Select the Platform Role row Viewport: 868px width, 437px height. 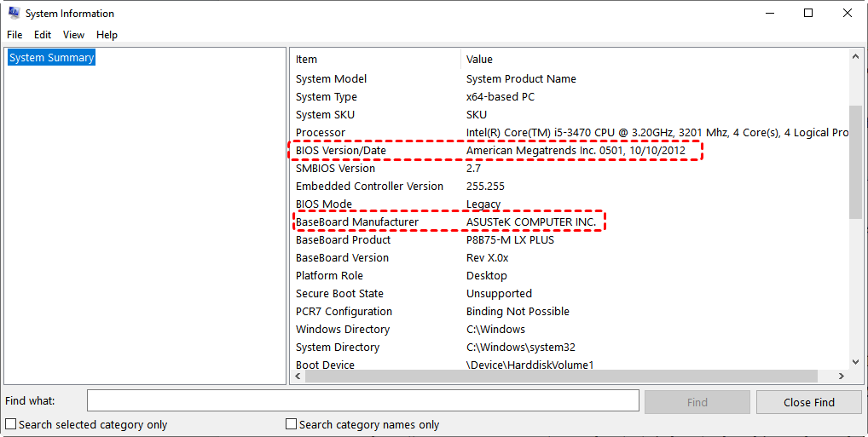point(570,275)
